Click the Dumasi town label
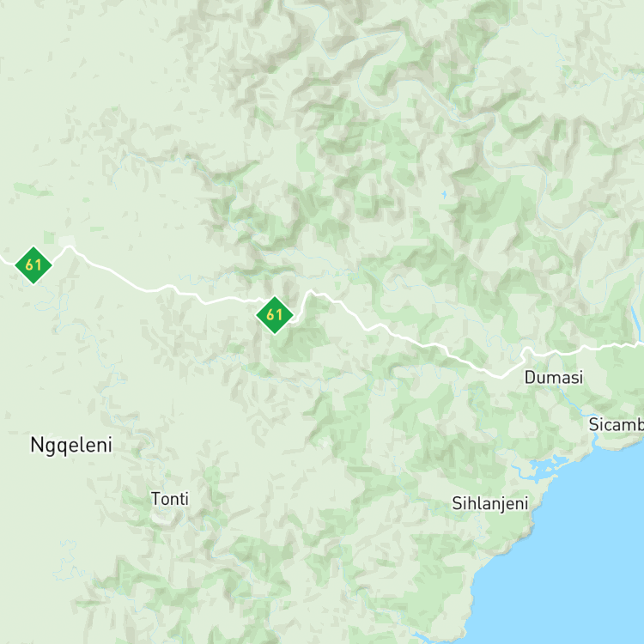Viewport: 644px width, 644px height. click(554, 378)
